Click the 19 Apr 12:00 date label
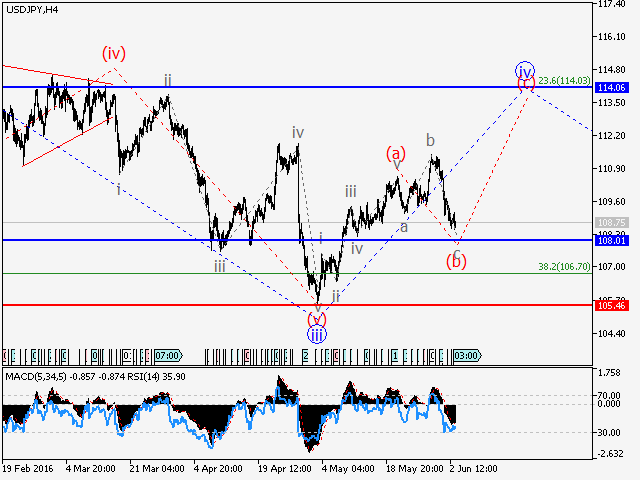The width and height of the screenshot is (640, 480). pos(284,469)
